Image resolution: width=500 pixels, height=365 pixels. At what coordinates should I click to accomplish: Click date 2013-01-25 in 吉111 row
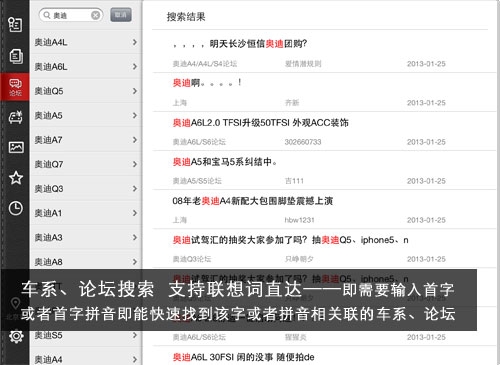point(426,181)
